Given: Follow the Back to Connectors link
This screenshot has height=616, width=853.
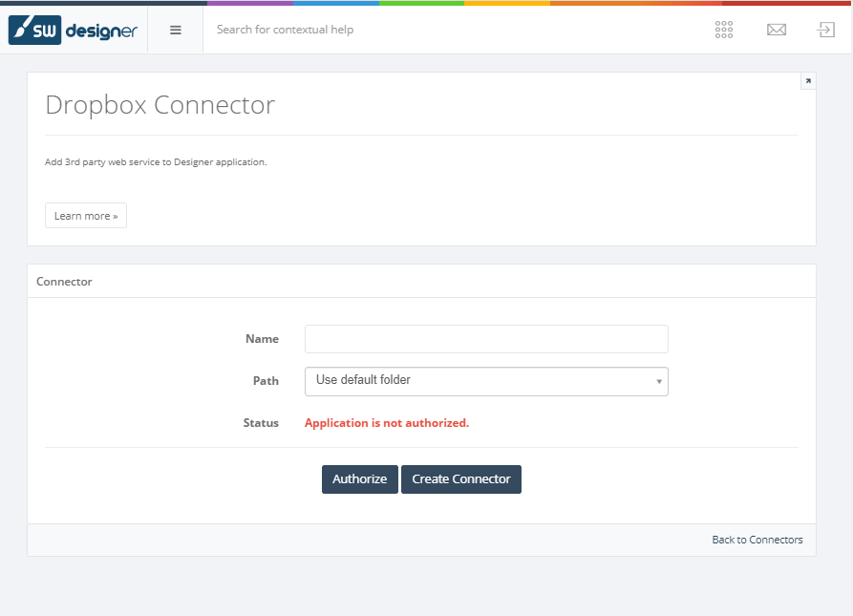Looking at the screenshot, I should (x=757, y=540).
